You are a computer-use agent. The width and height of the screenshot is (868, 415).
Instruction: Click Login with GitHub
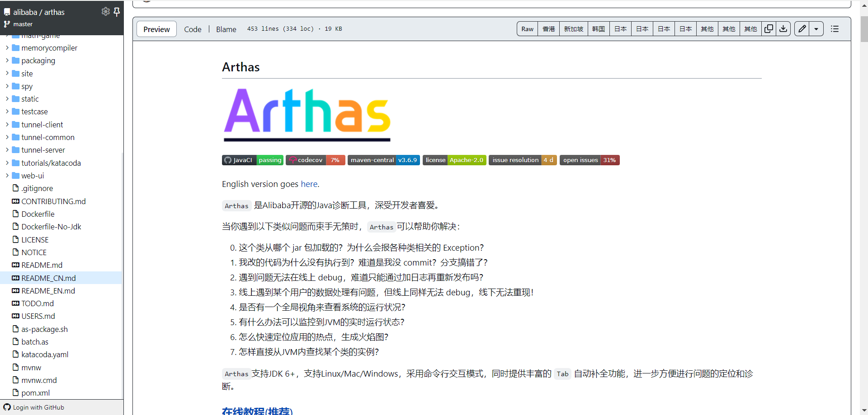(39, 407)
